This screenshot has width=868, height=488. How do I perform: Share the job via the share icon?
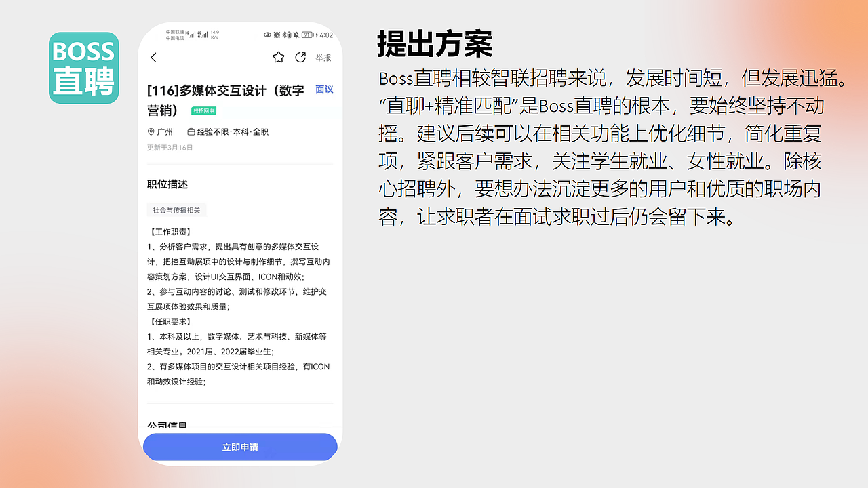[x=300, y=58]
